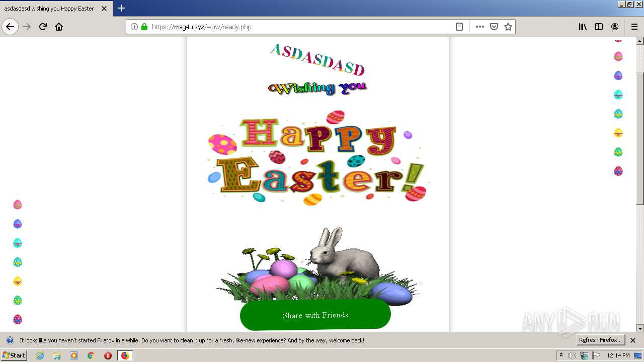Launch Opera from the taskbar
This screenshot has height=362, width=644.
pos(108,355)
